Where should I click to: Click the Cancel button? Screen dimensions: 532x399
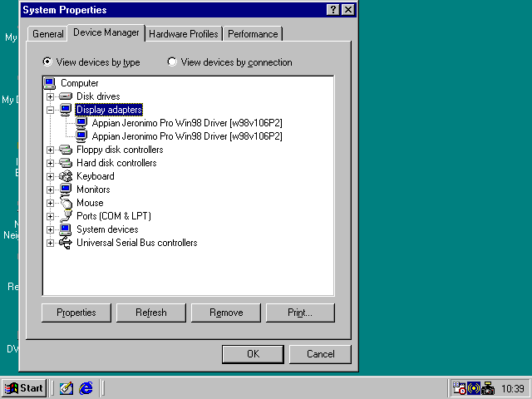click(x=320, y=354)
